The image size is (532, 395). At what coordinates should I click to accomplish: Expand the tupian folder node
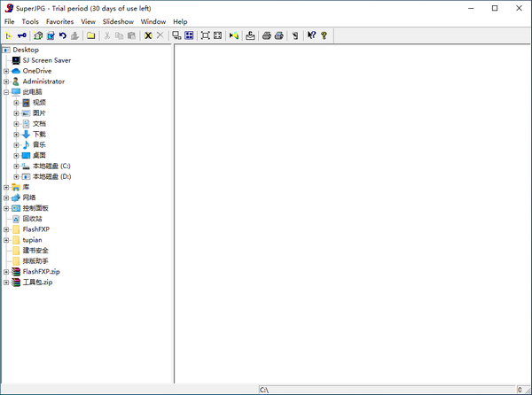pos(6,240)
